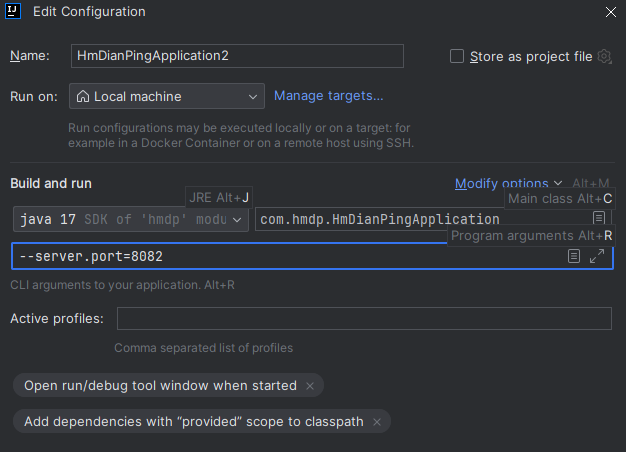Click the Name field containing HmDianPingApplication2
The height and width of the screenshot is (452, 626).
point(237,56)
